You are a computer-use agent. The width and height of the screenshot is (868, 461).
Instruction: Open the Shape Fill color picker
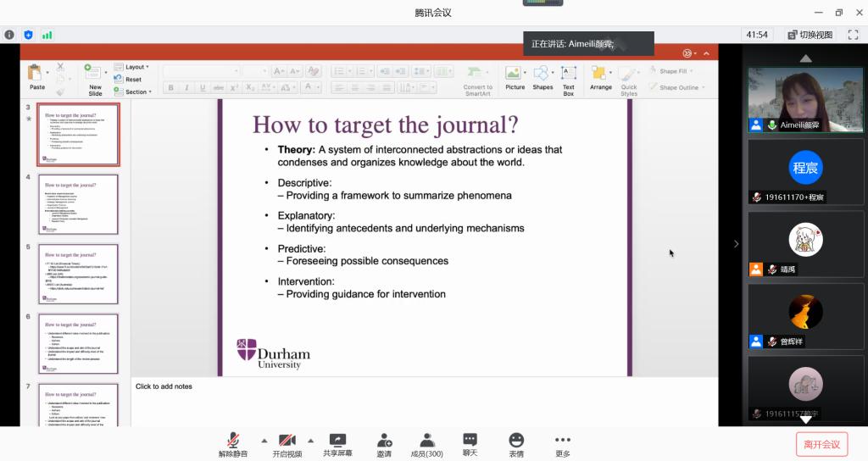(673, 71)
